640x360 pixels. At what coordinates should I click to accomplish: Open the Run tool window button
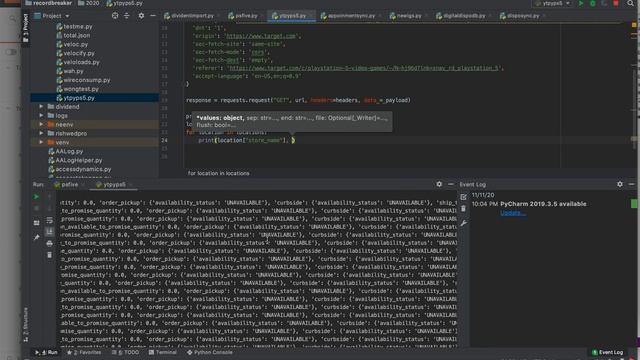click(46, 352)
